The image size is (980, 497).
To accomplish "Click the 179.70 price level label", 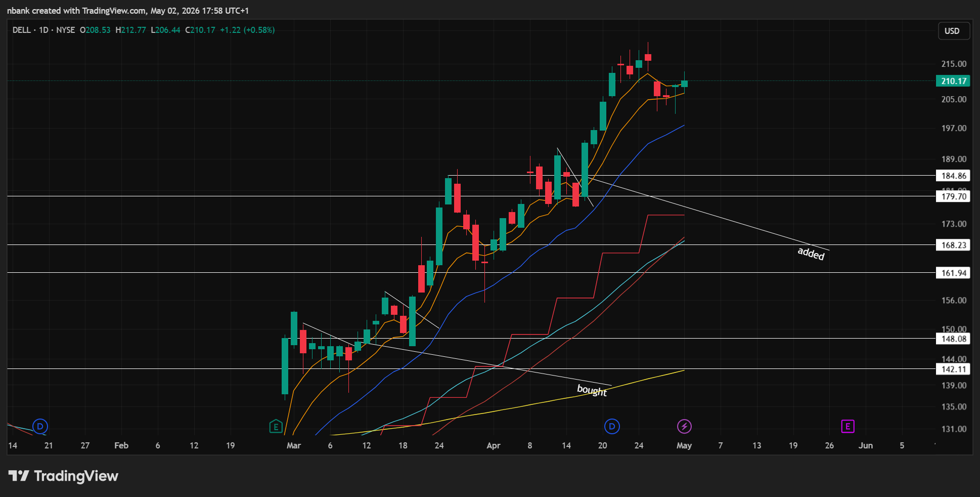I will click(953, 196).
